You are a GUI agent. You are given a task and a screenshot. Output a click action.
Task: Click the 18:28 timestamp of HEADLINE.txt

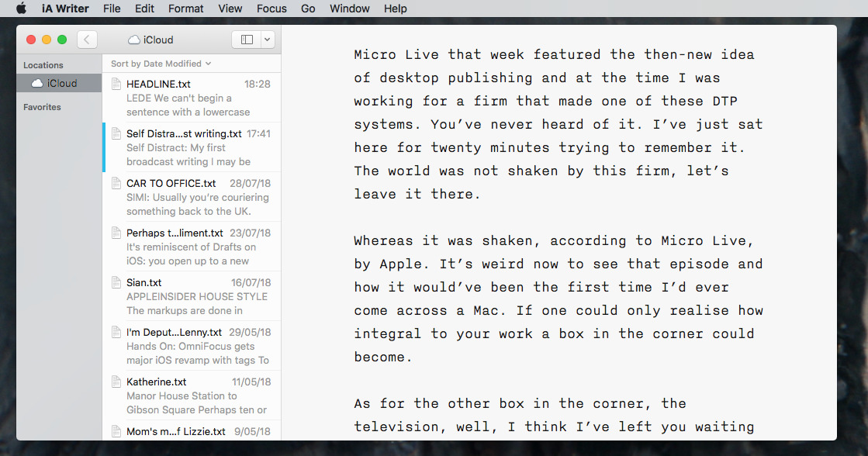coord(258,84)
